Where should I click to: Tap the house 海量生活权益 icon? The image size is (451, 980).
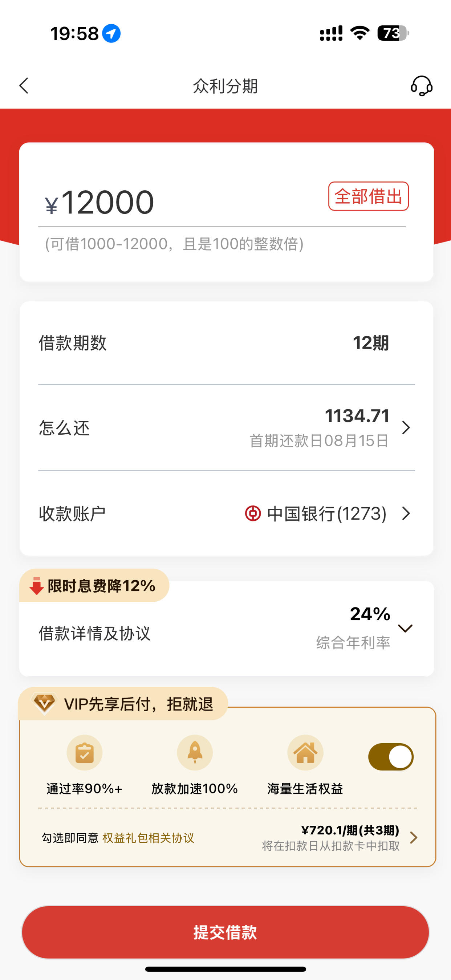pos(305,752)
